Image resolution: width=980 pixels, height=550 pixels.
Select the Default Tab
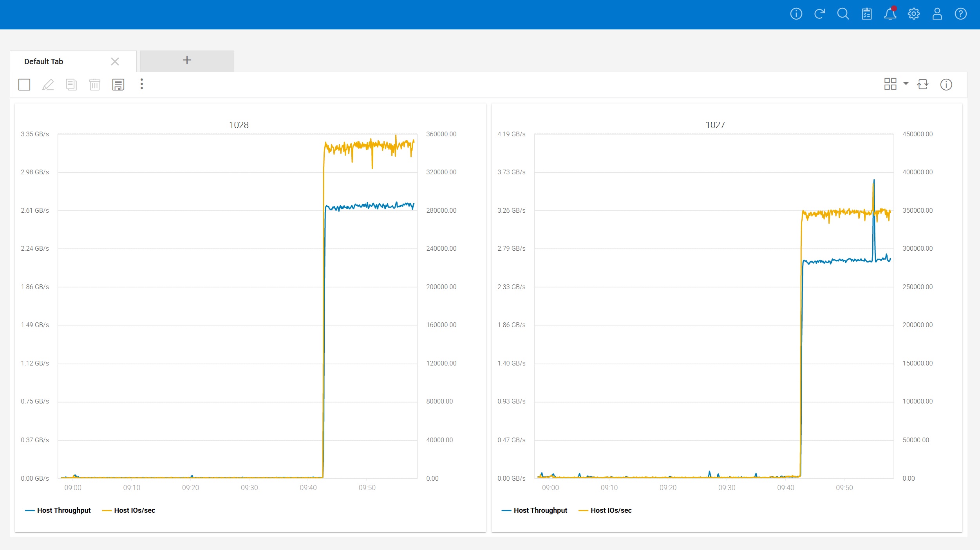(x=44, y=62)
